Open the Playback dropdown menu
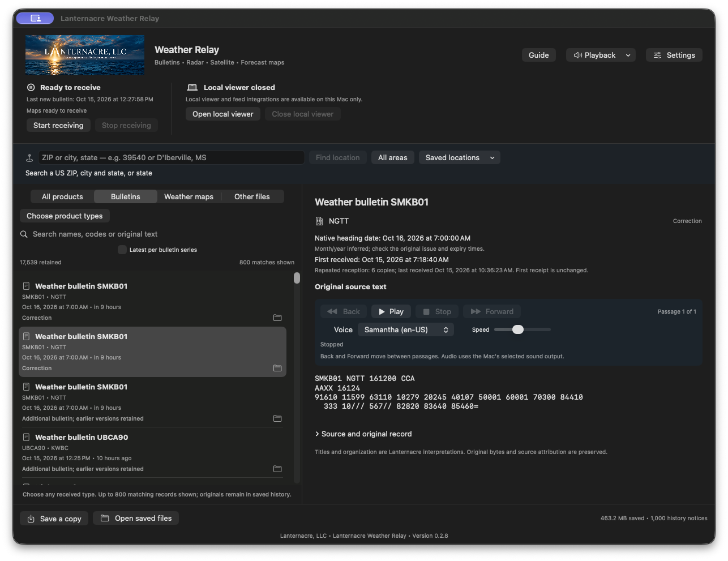Image resolution: width=728 pixels, height=561 pixels. pyautogui.click(x=601, y=55)
